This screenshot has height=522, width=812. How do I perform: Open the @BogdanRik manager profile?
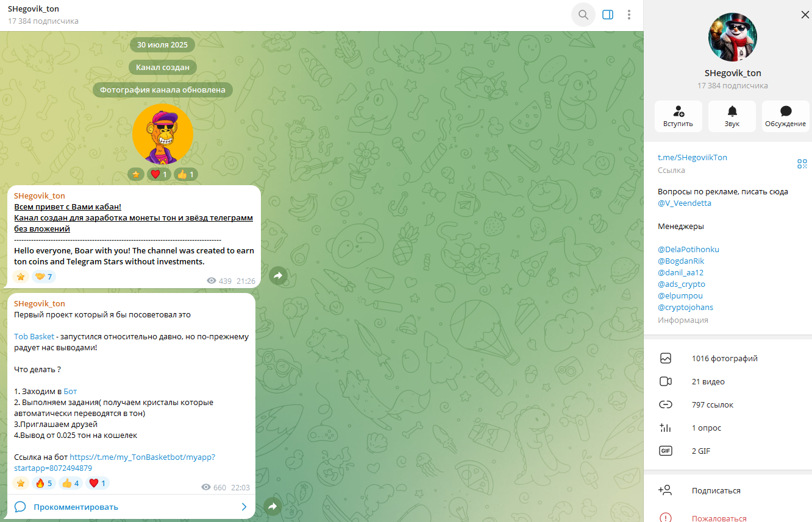[681, 261]
